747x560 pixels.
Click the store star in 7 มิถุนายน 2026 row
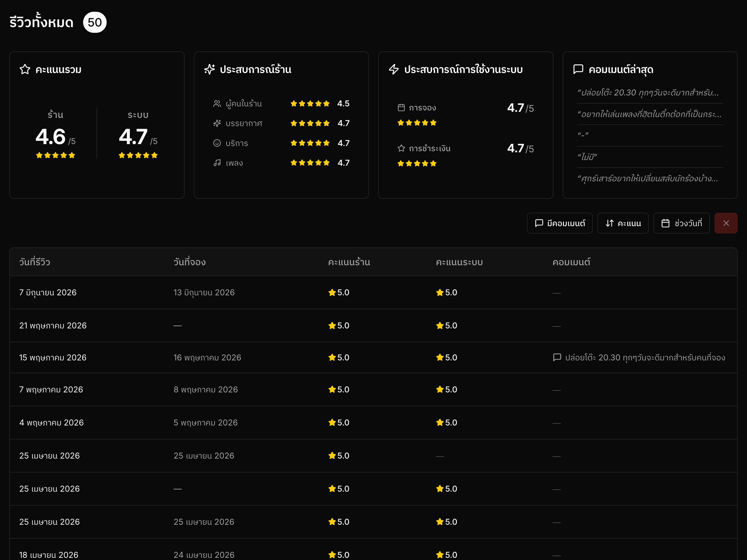click(x=332, y=293)
